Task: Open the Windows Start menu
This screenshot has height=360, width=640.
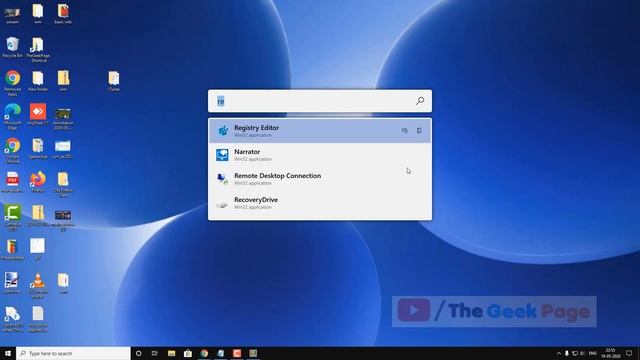Action: point(8,353)
